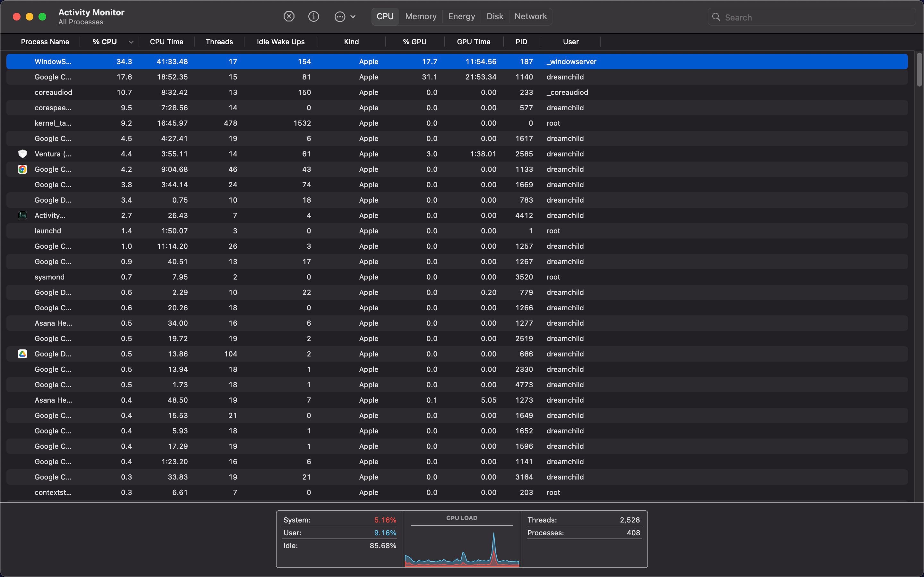Select the Energy view button
Viewport: 924px width, 577px height.
point(461,16)
